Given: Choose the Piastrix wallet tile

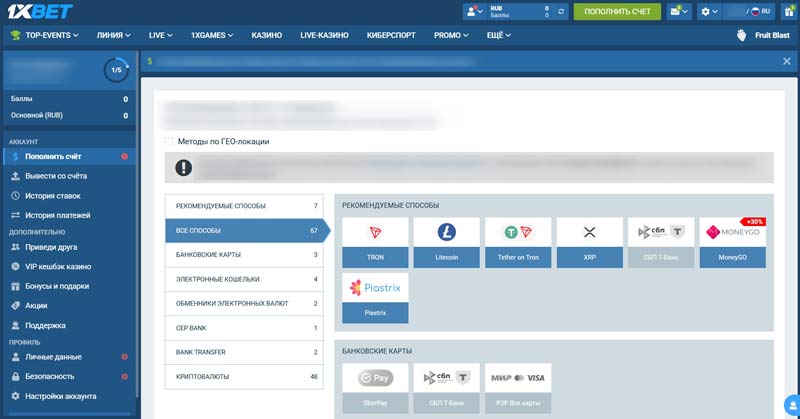Looking at the screenshot, I should [x=375, y=297].
